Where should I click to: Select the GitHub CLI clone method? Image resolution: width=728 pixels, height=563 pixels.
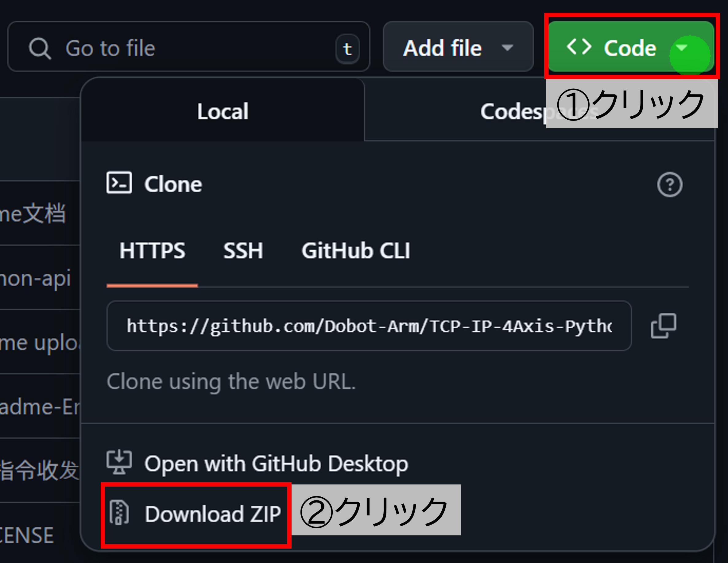(356, 251)
